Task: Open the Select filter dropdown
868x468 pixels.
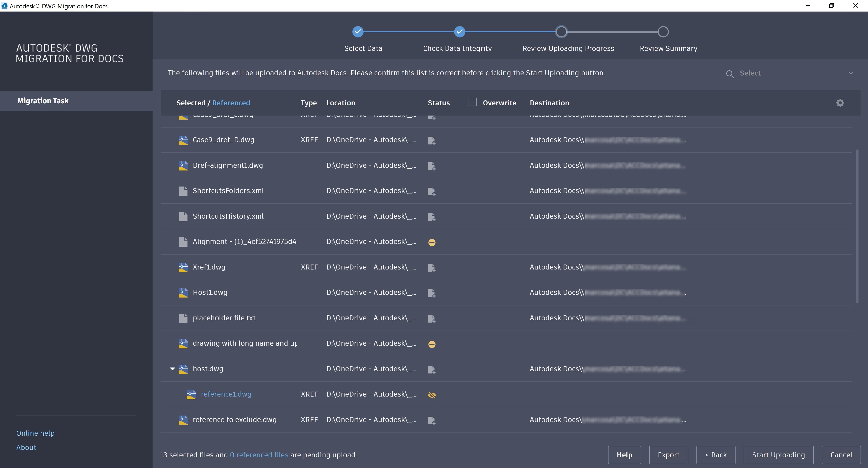Action: (850, 73)
